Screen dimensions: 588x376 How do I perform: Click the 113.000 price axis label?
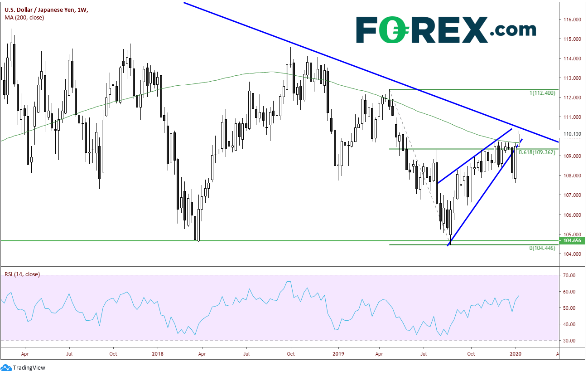572,78
